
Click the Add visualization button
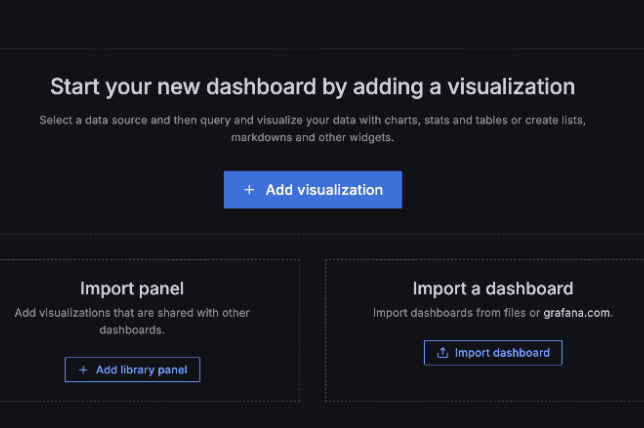(x=312, y=190)
